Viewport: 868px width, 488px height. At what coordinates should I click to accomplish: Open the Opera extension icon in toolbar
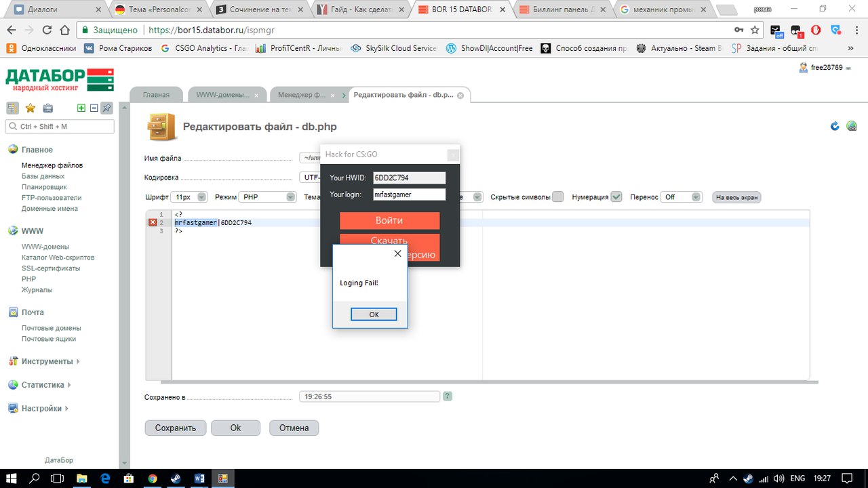(816, 30)
